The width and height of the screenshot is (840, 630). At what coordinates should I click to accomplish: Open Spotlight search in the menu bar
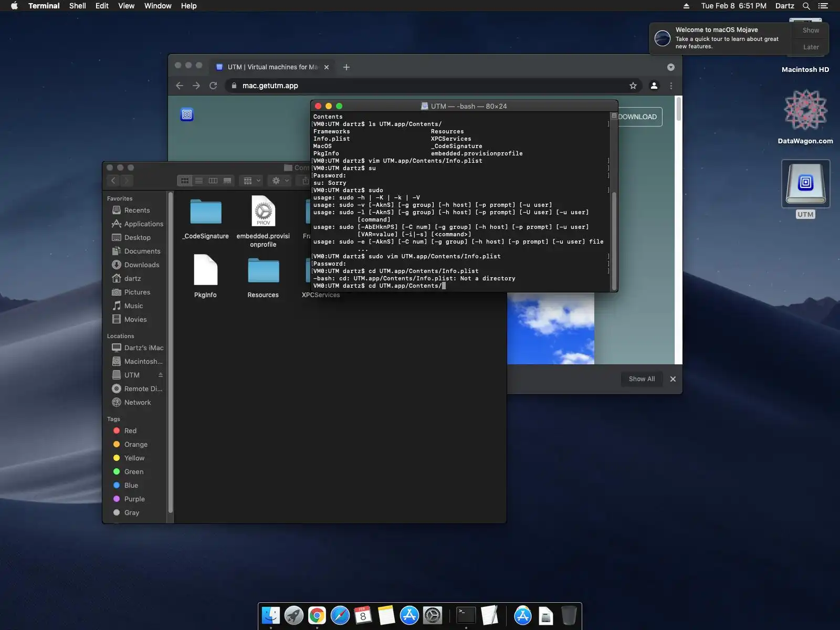tap(806, 6)
